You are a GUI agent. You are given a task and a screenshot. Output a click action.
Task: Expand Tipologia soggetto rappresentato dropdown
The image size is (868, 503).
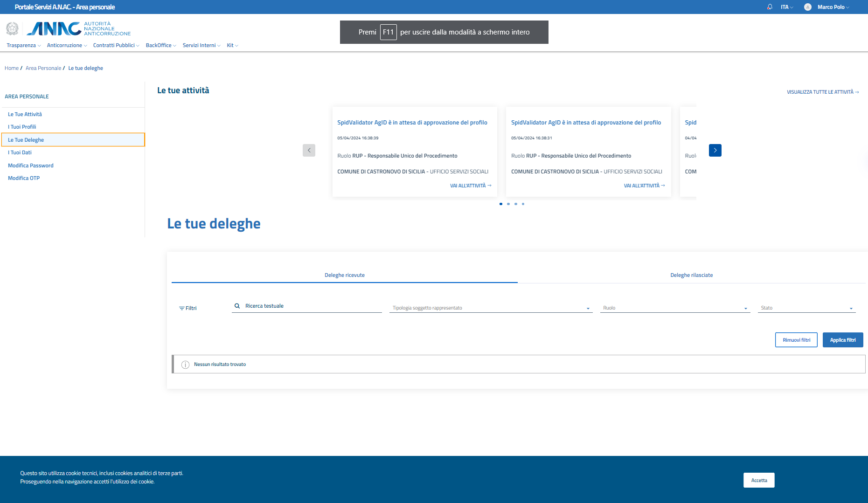point(491,308)
